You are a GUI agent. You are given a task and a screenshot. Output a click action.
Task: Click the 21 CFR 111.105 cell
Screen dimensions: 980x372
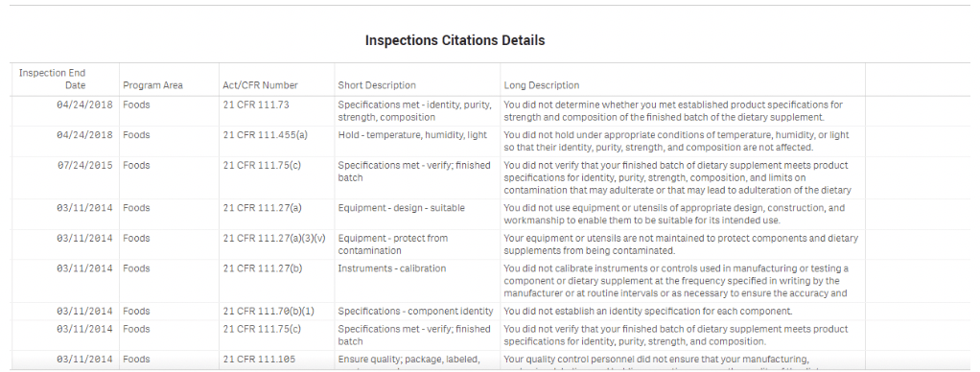pyautogui.click(x=259, y=359)
